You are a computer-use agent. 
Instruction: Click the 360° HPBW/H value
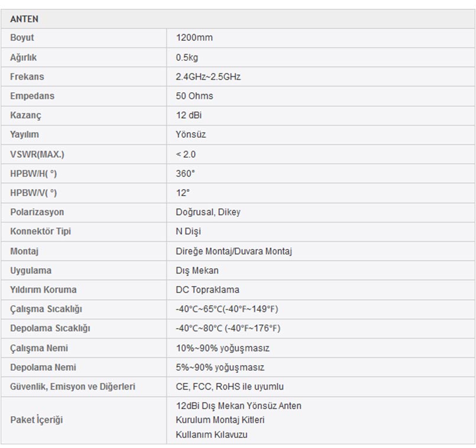point(185,174)
